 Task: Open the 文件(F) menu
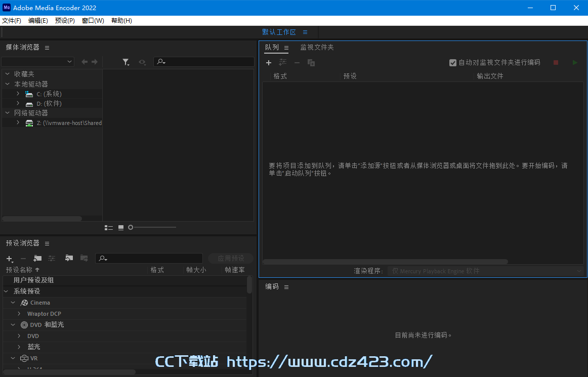point(12,21)
